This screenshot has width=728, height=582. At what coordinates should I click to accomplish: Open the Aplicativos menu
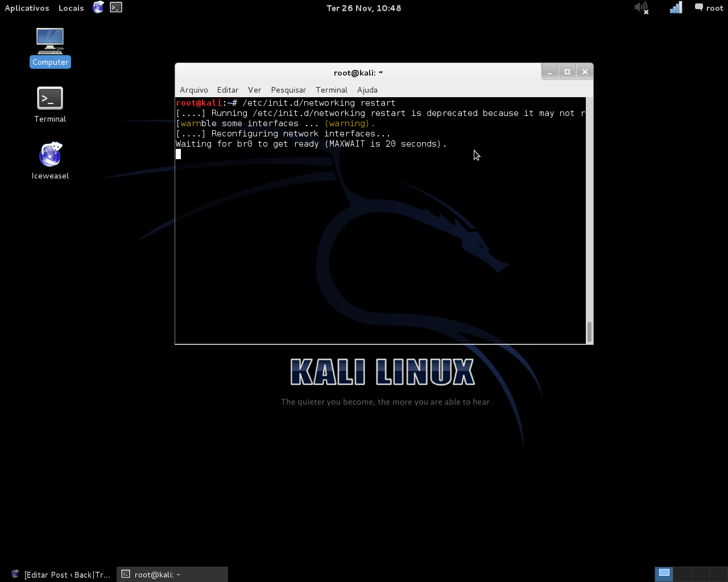pyautogui.click(x=27, y=8)
